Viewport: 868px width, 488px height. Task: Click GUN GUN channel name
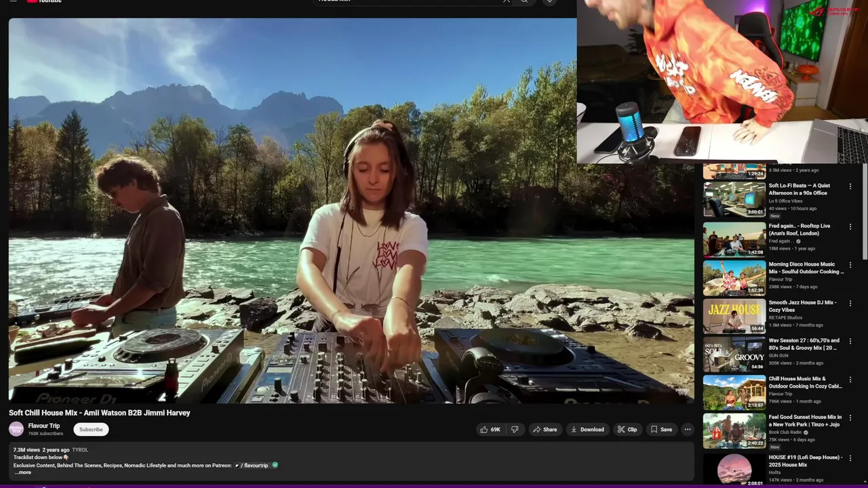(x=778, y=355)
